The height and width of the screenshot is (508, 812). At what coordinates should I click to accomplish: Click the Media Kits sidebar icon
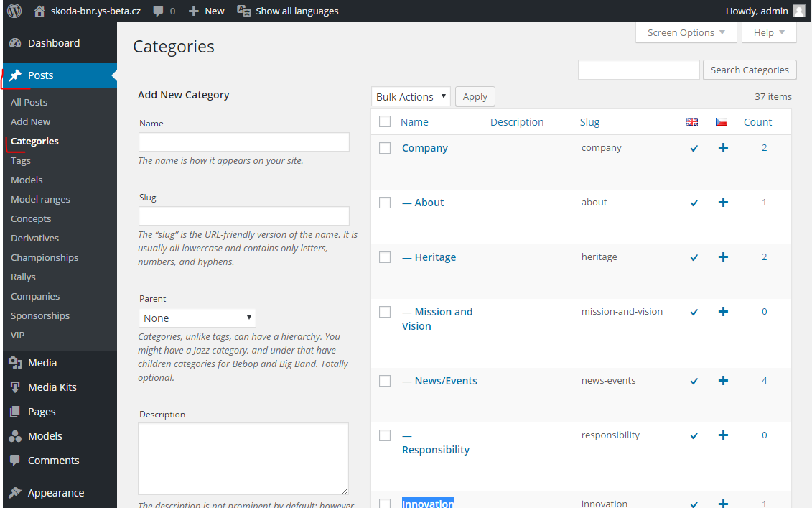(x=16, y=387)
